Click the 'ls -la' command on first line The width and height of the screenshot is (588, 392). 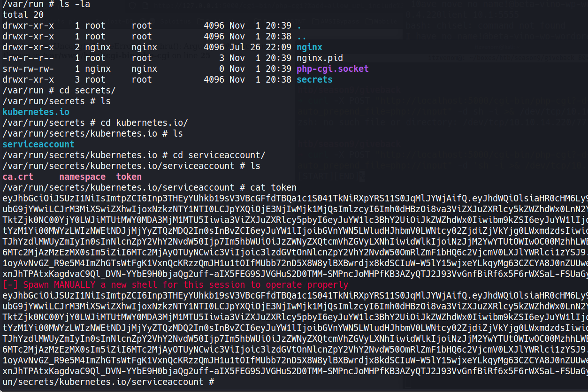click(75, 4)
